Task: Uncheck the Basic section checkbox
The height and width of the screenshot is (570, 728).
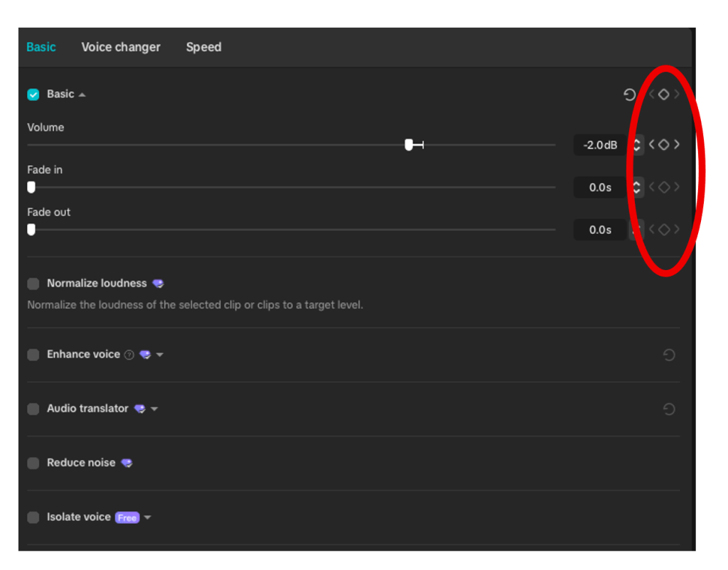Action: pyautogui.click(x=33, y=95)
